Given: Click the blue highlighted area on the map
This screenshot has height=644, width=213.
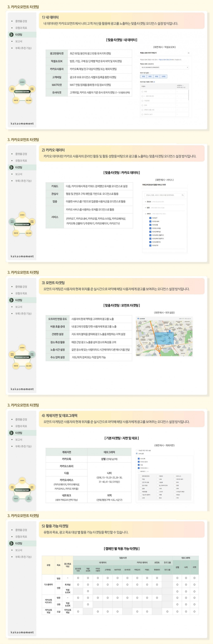Looking at the screenshot, I should pos(164,338).
